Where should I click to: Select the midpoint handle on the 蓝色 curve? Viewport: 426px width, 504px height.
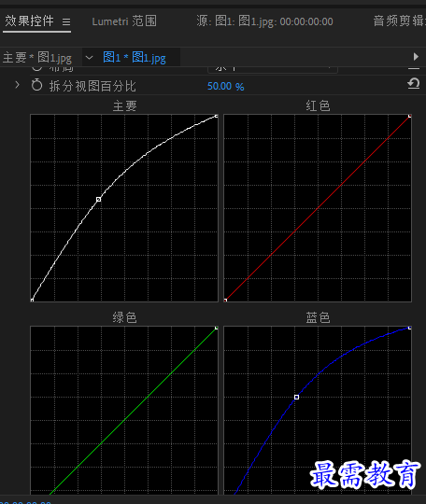(297, 398)
